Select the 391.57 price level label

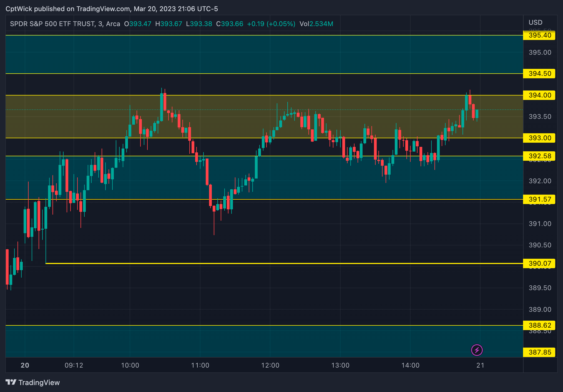point(539,199)
